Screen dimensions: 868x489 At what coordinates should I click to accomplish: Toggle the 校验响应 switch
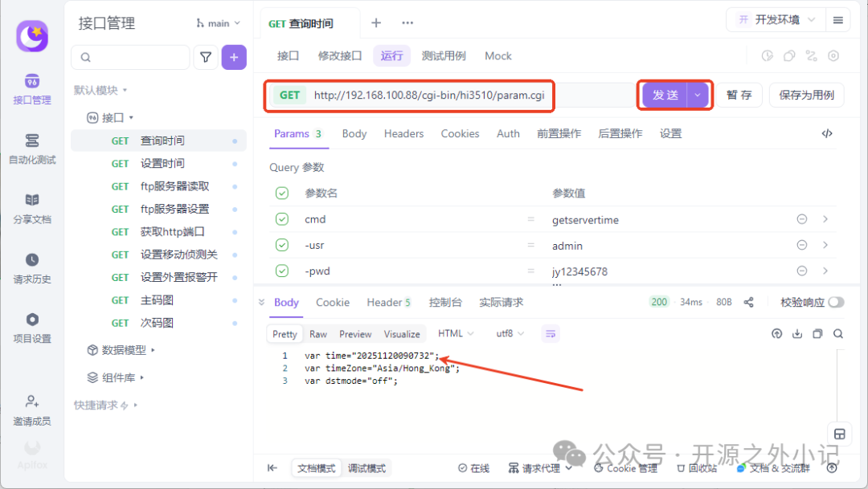[836, 302]
